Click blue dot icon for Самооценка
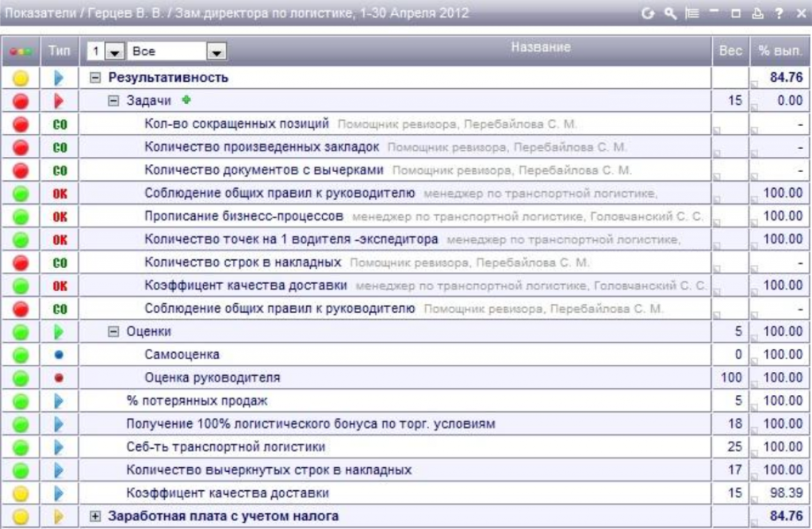The height and width of the screenshot is (529, 812). coord(59,355)
